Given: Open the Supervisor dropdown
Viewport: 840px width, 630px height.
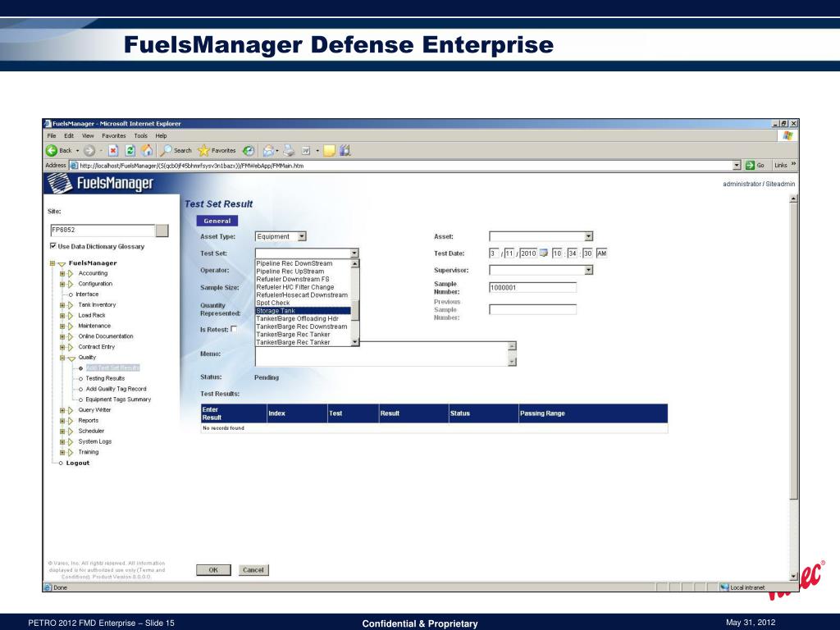Looking at the screenshot, I should click(589, 270).
